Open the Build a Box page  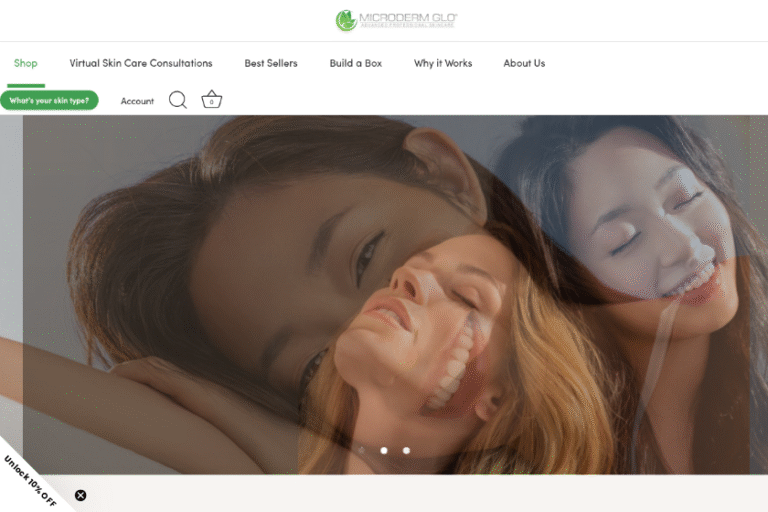click(x=356, y=63)
